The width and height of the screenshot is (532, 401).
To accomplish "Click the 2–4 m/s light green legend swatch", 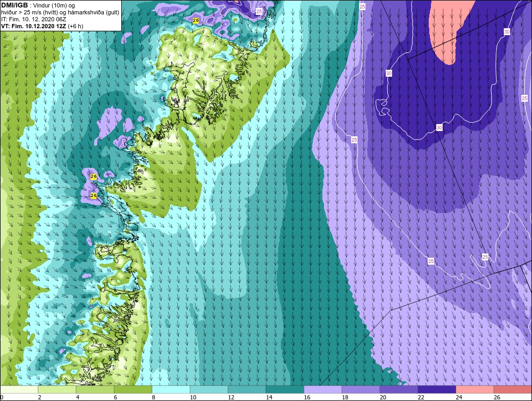I will tap(57, 389).
